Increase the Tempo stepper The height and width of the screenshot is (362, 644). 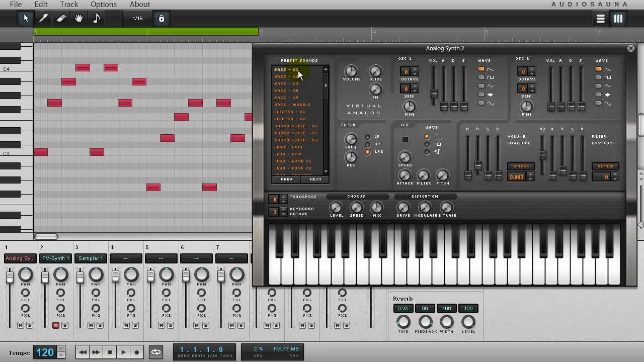[x=61, y=348]
